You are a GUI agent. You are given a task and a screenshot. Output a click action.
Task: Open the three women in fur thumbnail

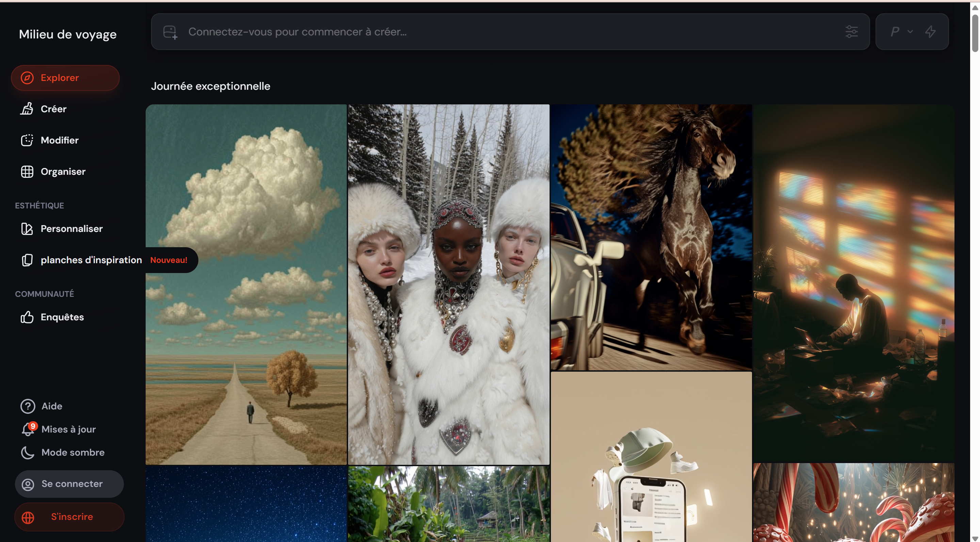tap(448, 284)
